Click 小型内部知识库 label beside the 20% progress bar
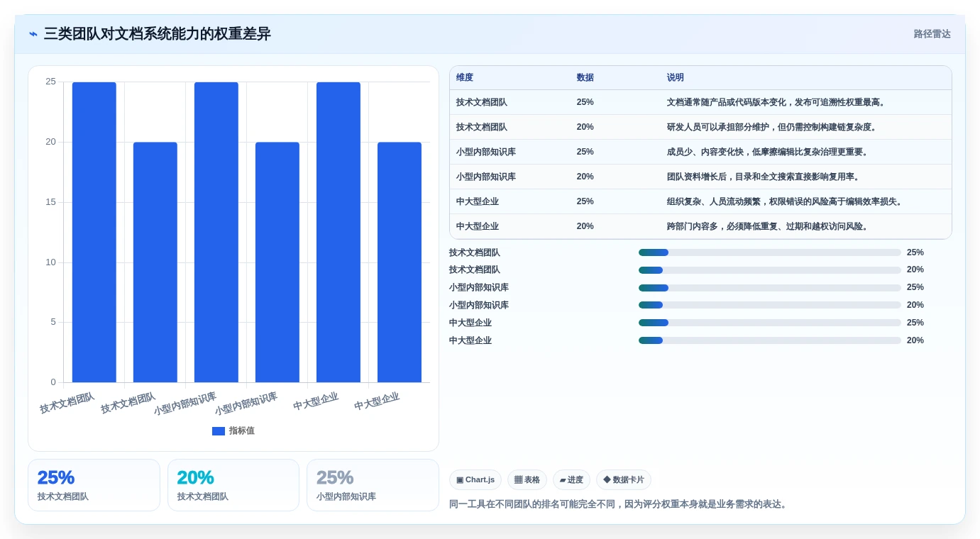Screen dimensions: 980x539 (x=479, y=305)
